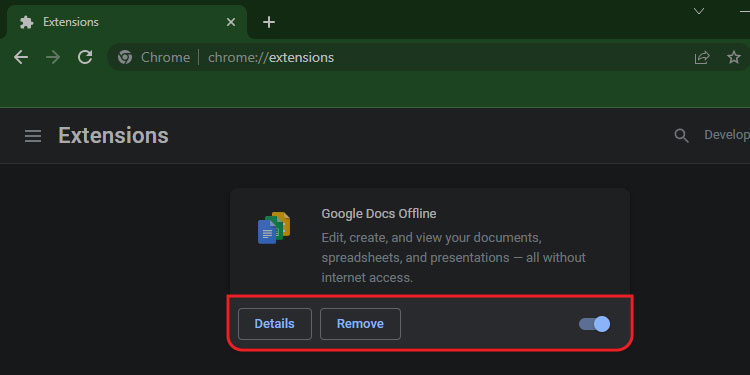Click the Extensions page heading
750x375 pixels.
[113, 136]
